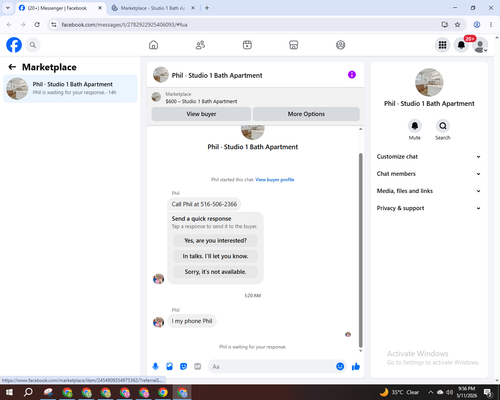Switch to the Messenger | Facebook tab

[x=61, y=8]
